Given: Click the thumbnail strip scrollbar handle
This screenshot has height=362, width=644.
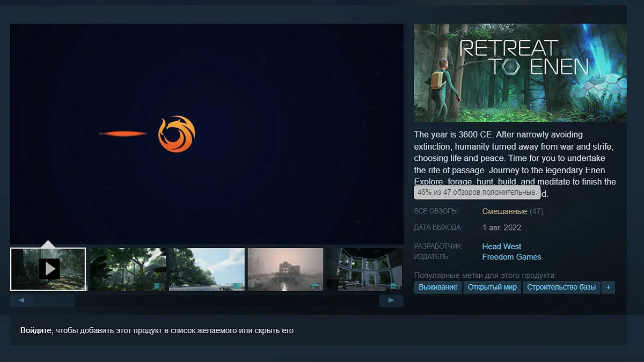Looking at the screenshot, I should point(55,300).
